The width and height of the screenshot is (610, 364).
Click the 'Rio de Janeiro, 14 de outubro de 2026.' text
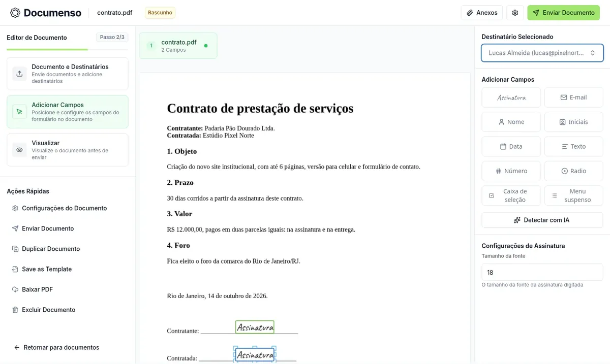[x=217, y=295]
